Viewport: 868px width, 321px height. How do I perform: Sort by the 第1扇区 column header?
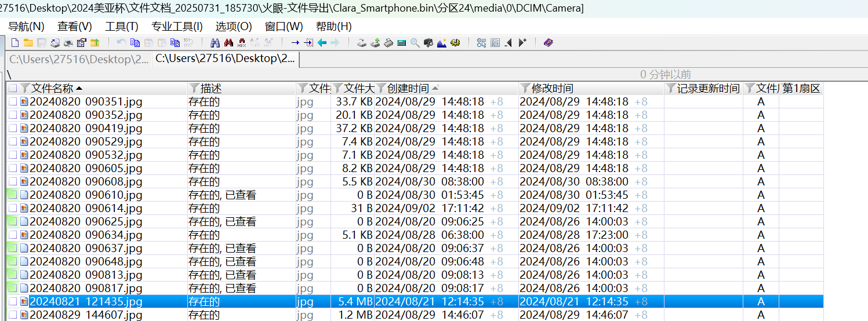point(801,88)
